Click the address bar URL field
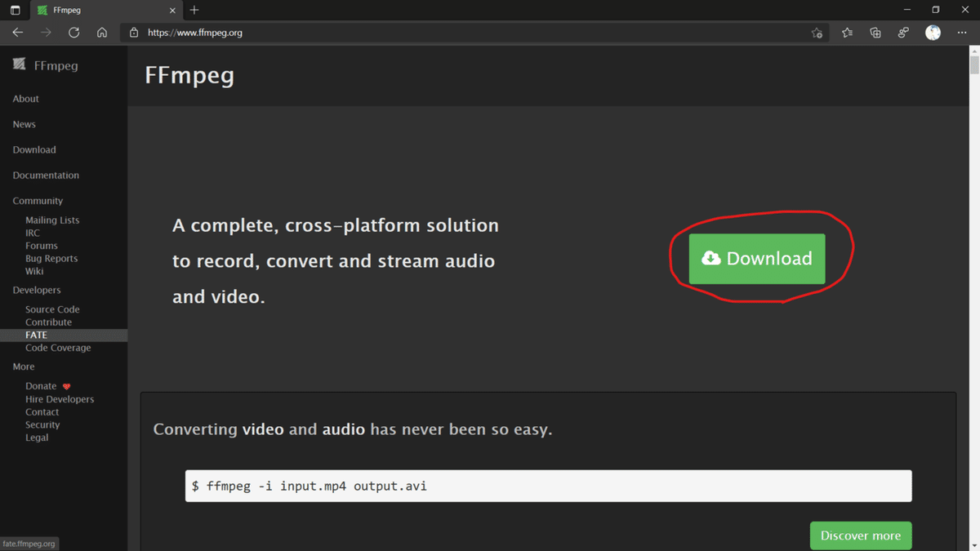The image size is (980, 551). tap(474, 33)
